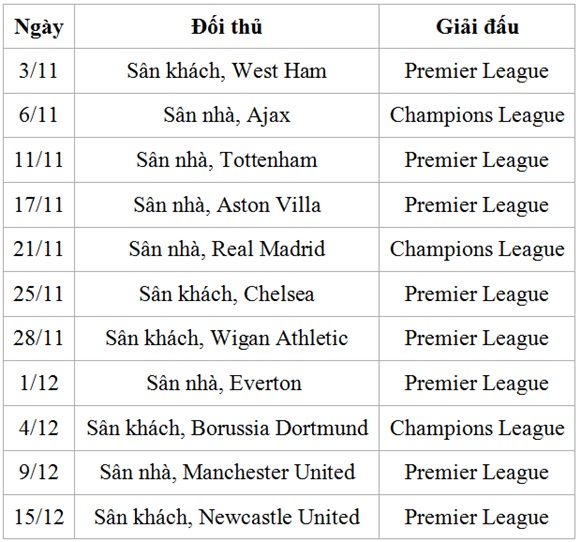Click the Sân khách, Wigan Athletic cell
580x542 pixels.
click(227, 339)
